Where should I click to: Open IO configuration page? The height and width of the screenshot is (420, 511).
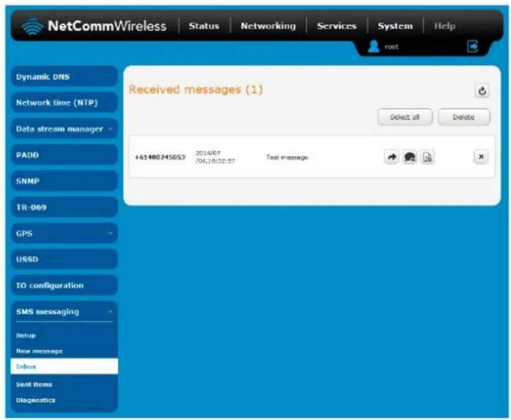(64, 285)
